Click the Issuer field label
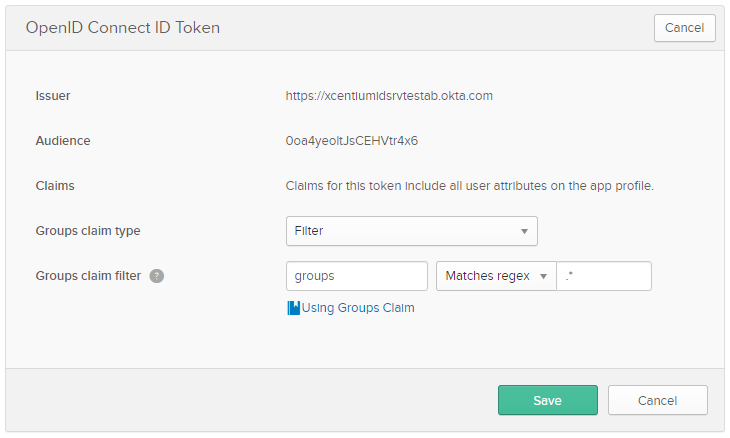 click(53, 96)
